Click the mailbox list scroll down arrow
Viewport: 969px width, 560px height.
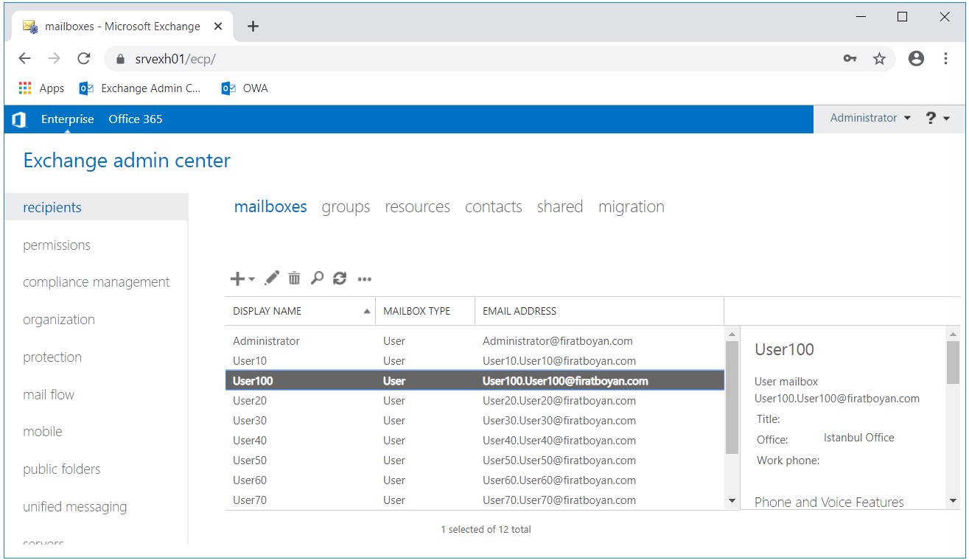pos(732,501)
